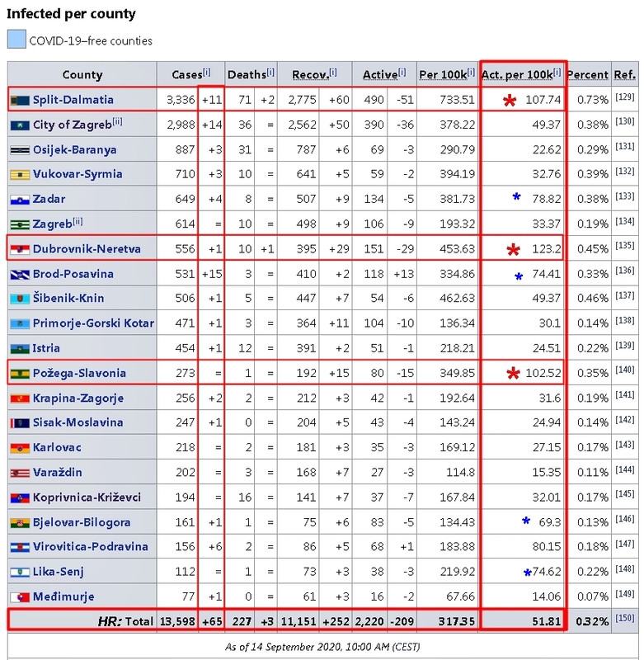Click the Bjelovar-Bilogora flag icon

[x=20, y=523]
